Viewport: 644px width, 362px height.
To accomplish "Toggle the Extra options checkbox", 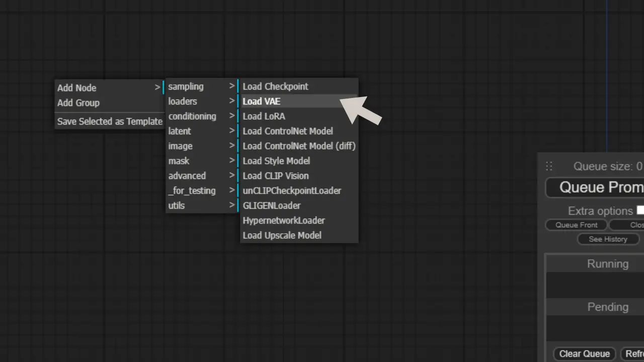I will [640, 210].
